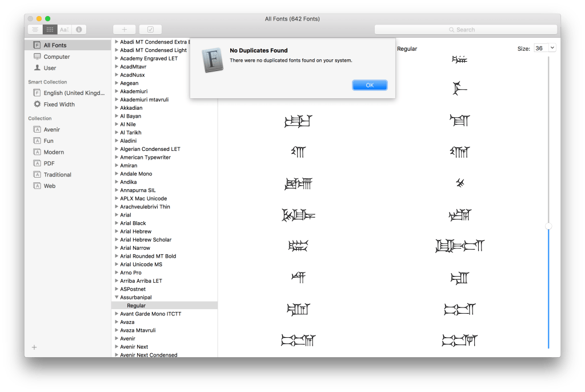Collapse the Assurbanipal font family
This screenshot has height=392, width=585.
click(117, 297)
